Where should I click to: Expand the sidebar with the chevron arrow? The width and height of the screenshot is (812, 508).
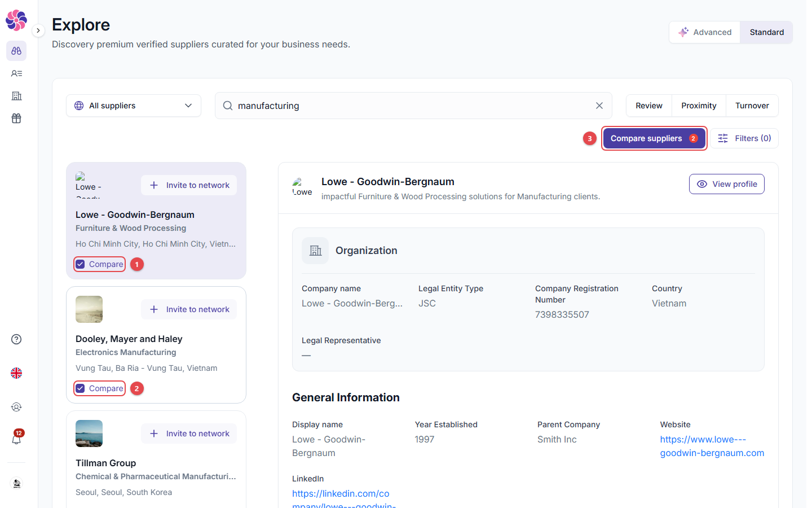point(38,30)
